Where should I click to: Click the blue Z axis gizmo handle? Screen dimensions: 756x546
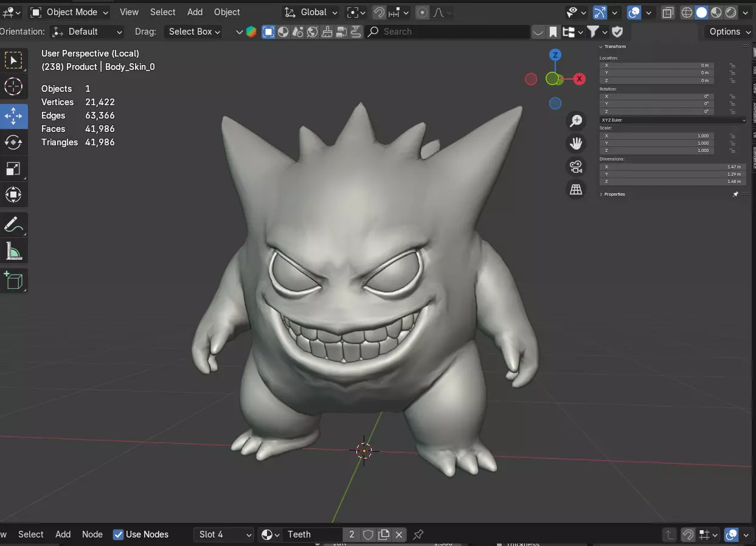(x=555, y=55)
